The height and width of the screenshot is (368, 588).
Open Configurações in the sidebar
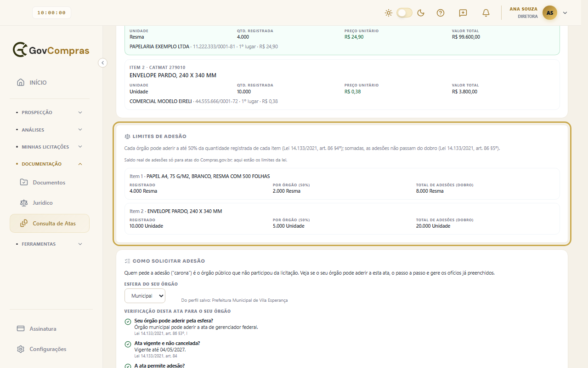point(50,349)
